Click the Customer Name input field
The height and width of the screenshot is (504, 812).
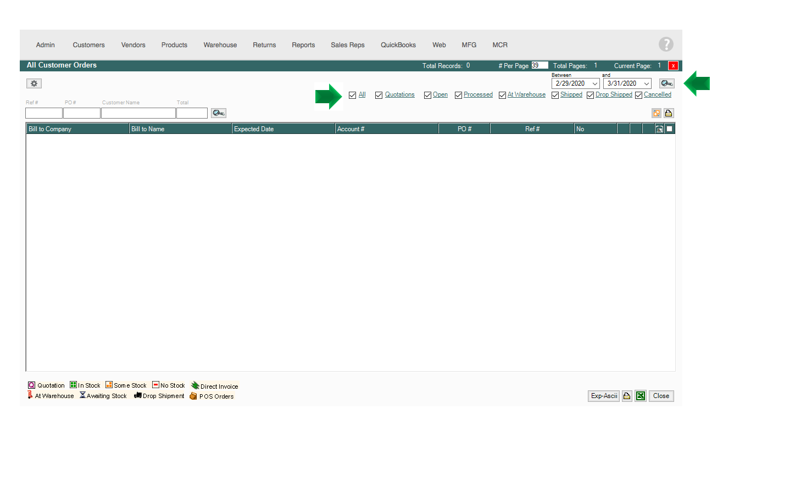(x=138, y=113)
